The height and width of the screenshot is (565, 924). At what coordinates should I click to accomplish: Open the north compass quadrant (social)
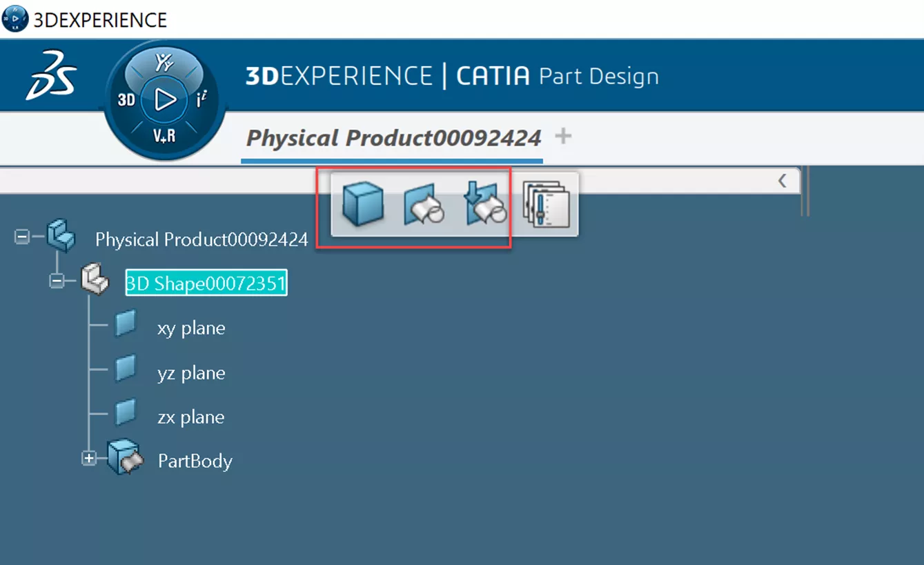pos(164,63)
